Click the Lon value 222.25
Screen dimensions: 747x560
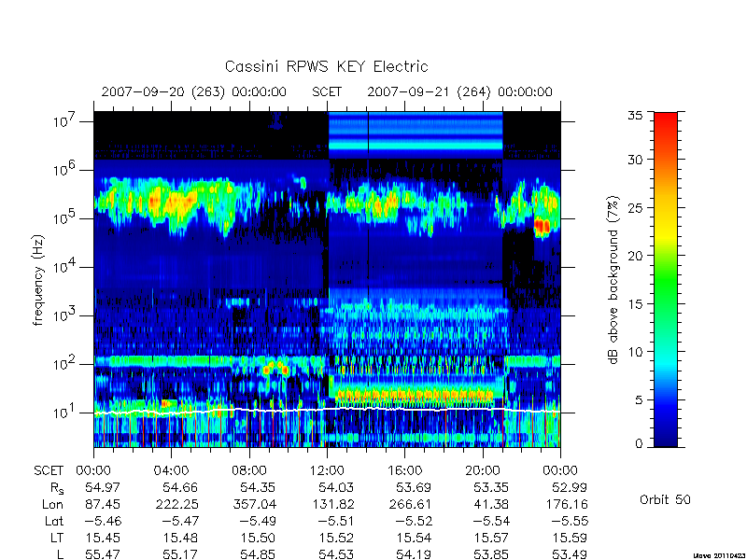[x=176, y=504]
